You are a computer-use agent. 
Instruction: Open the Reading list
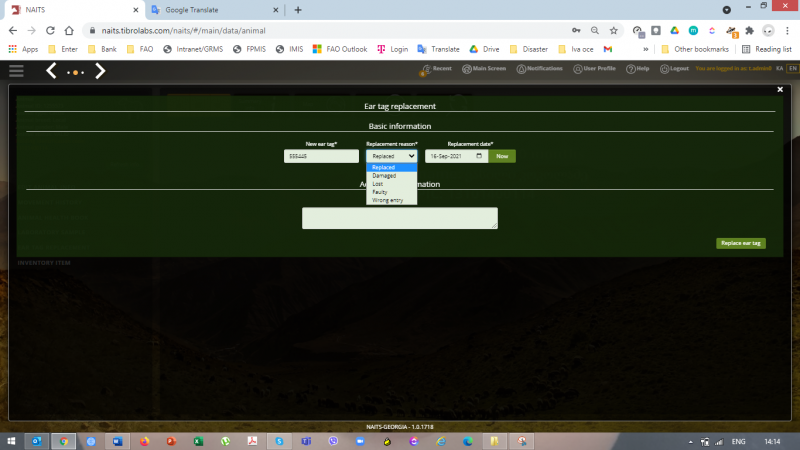767,49
